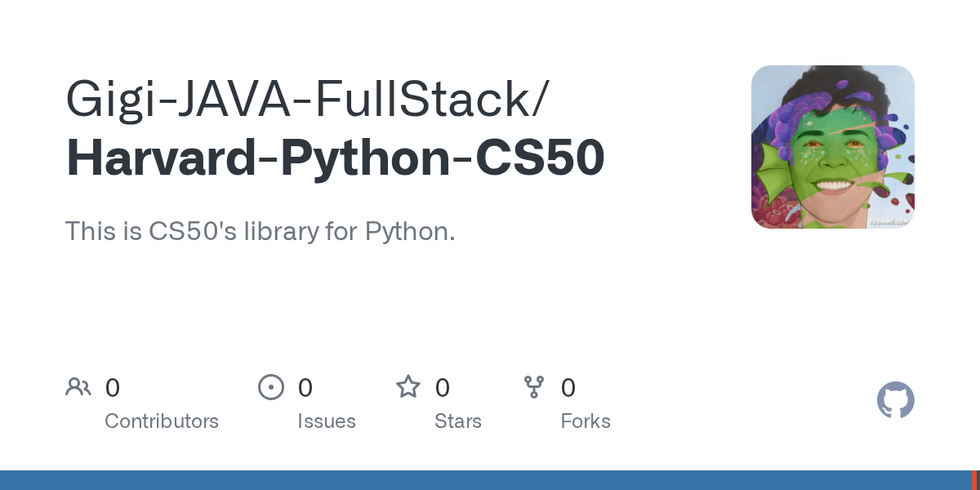Viewport: 980px width, 490px height.
Task: Click the stars count zero
Action: pyautogui.click(x=443, y=388)
